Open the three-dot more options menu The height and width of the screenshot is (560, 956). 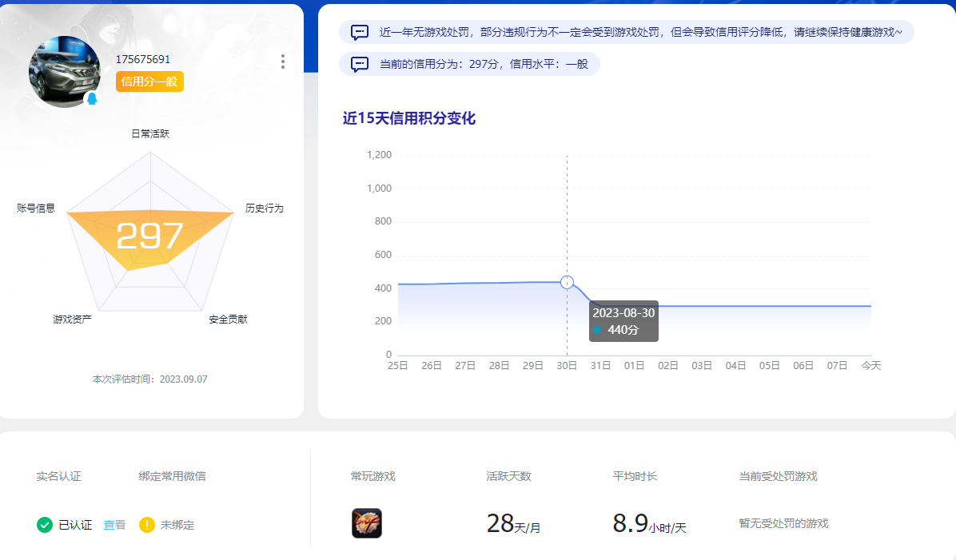coord(283,62)
